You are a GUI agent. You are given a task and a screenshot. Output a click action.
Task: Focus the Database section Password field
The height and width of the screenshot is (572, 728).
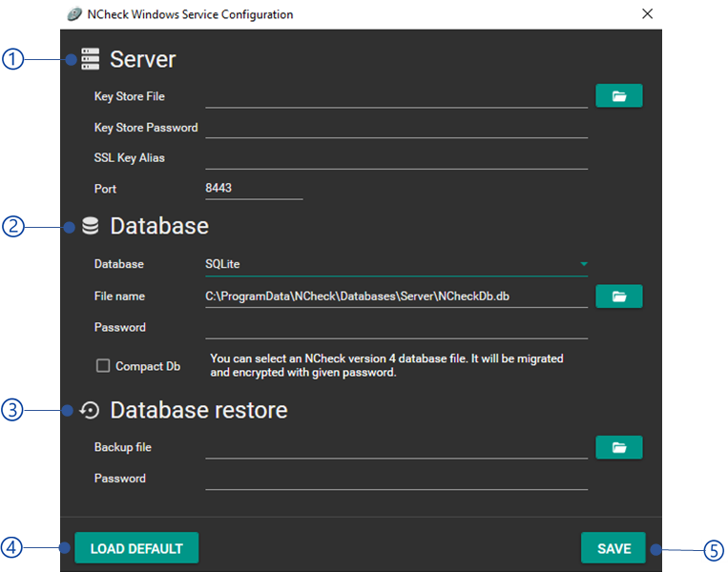click(397, 328)
